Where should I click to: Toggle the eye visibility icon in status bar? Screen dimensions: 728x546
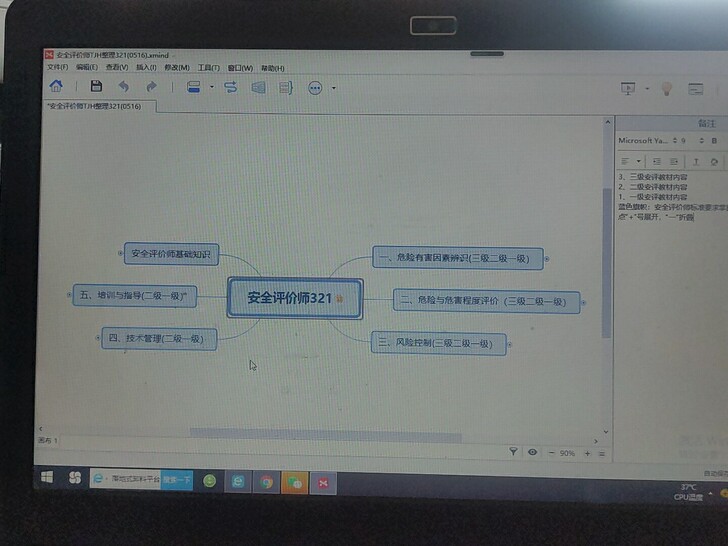531,452
